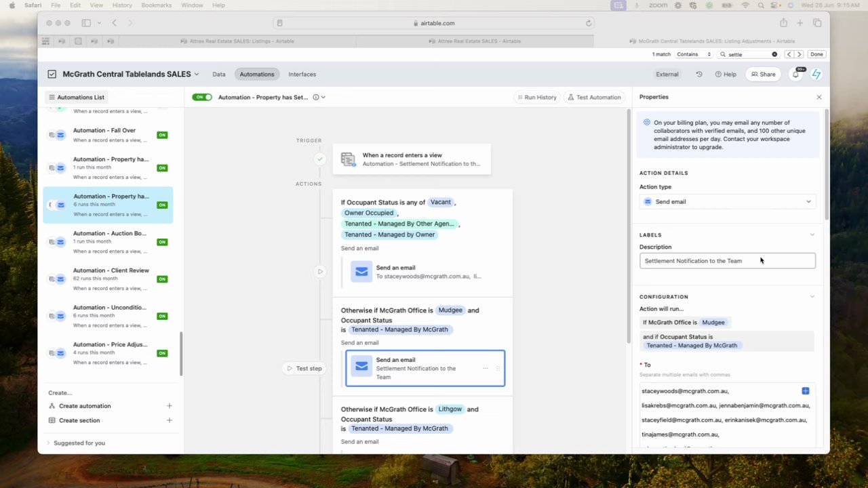The image size is (868, 488).
Task: Click the automations list scrollbar
Action: (181, 354)
